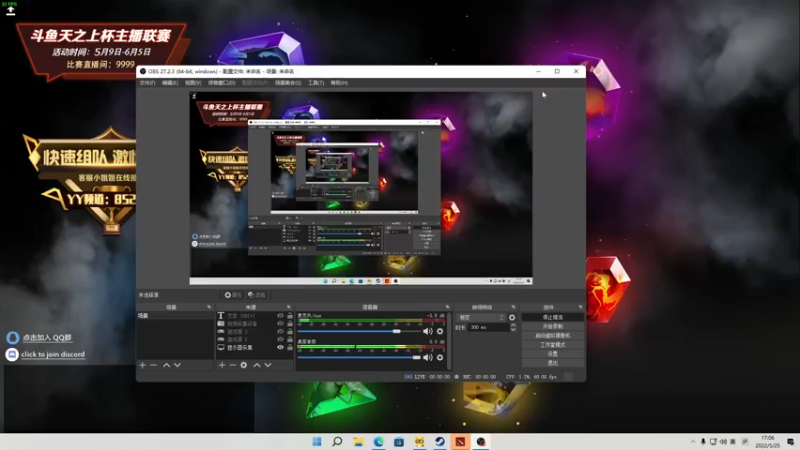Move the selected source up
Viewport: 800px width, 450px height.
(257, 365)
